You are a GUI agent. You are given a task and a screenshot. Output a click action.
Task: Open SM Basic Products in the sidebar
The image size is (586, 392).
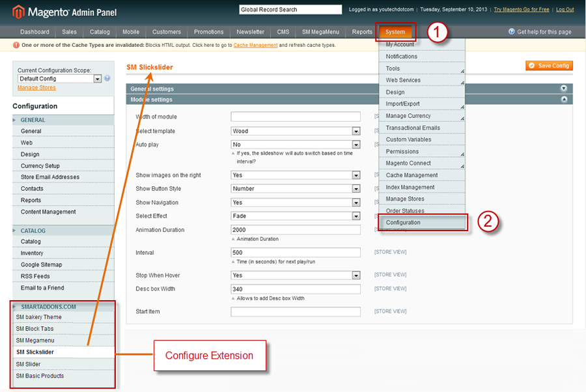click(63, 376)
